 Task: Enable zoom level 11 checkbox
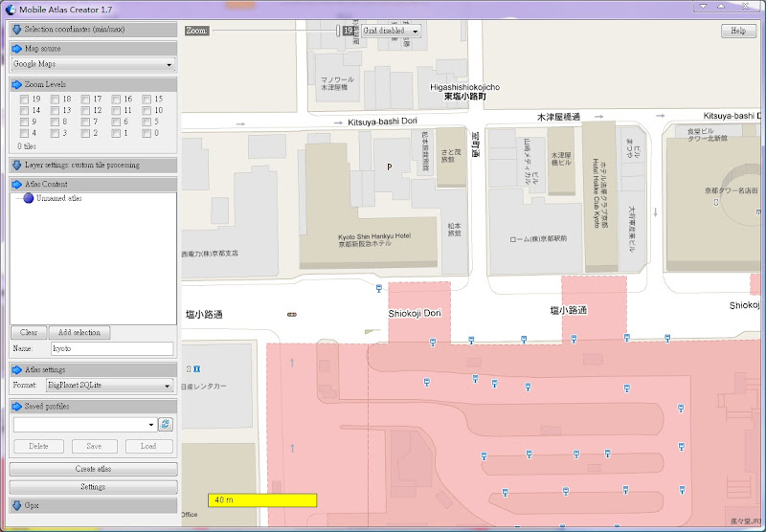coord(116,111)
